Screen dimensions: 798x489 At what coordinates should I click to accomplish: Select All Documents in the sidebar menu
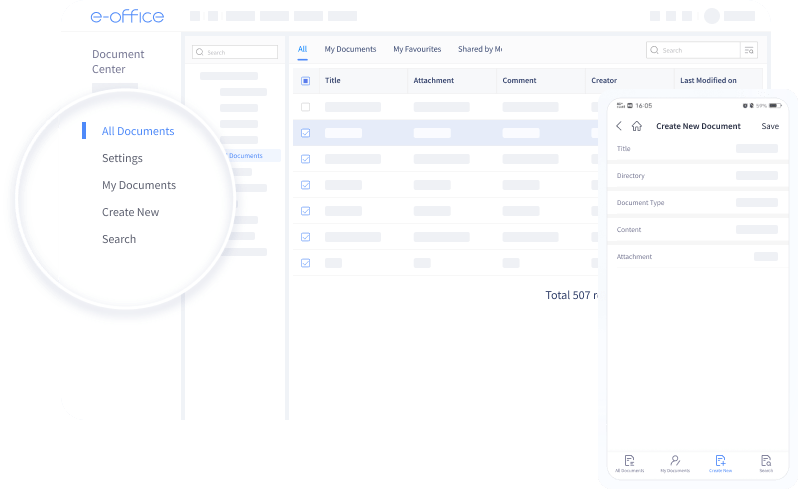point(138,131)
